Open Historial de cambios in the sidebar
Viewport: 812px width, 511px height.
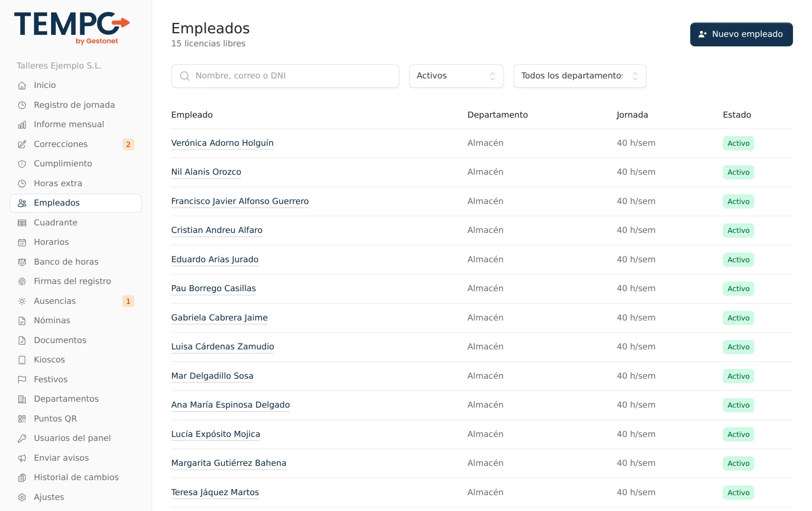(x=76, y=477)
